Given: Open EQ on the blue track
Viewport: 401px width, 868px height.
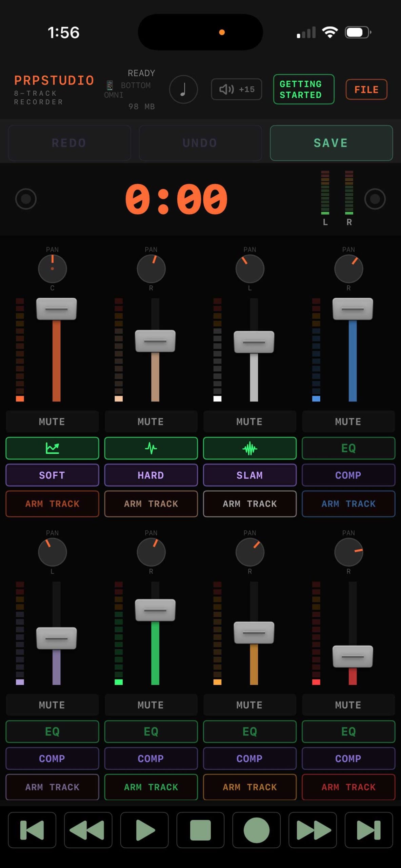Looking at the screenshot, I should click(x=348, y=448).
